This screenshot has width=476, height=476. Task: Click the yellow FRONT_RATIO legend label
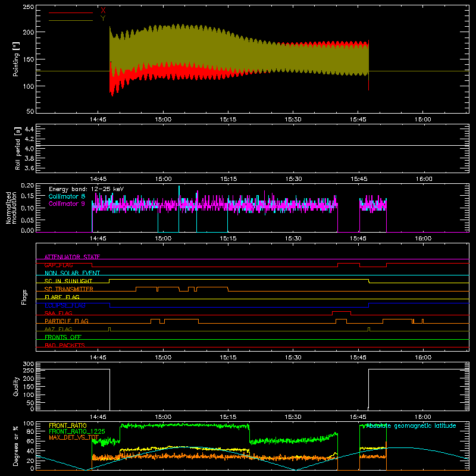click(68, 425)
